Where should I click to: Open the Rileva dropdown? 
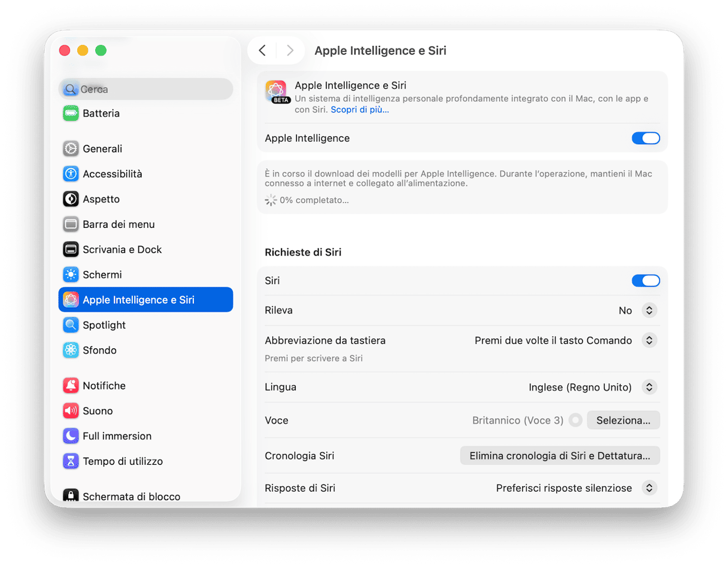[x=650, y=310]
